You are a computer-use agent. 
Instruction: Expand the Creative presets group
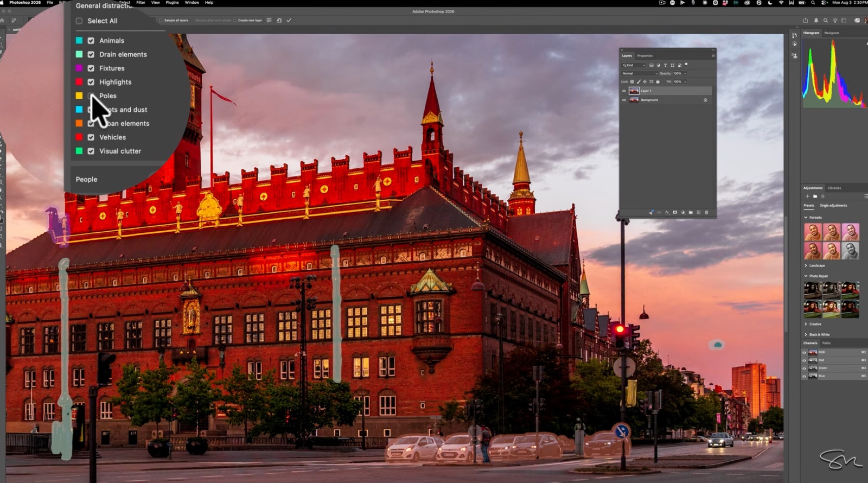[806, 324]
